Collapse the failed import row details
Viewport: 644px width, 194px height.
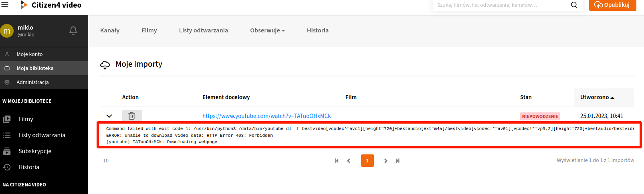[x=109, y=116]
